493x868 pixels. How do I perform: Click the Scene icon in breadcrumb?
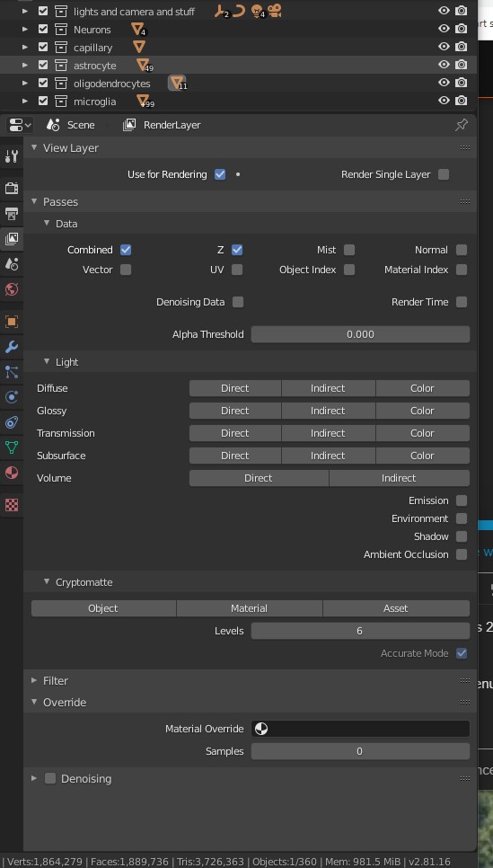[x=53, y=125]
